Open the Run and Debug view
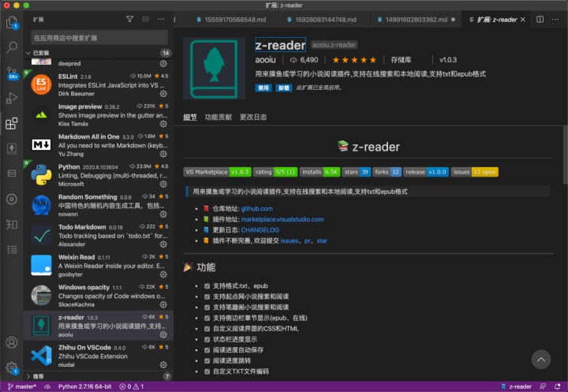568x392 pixels. [12, 98]
